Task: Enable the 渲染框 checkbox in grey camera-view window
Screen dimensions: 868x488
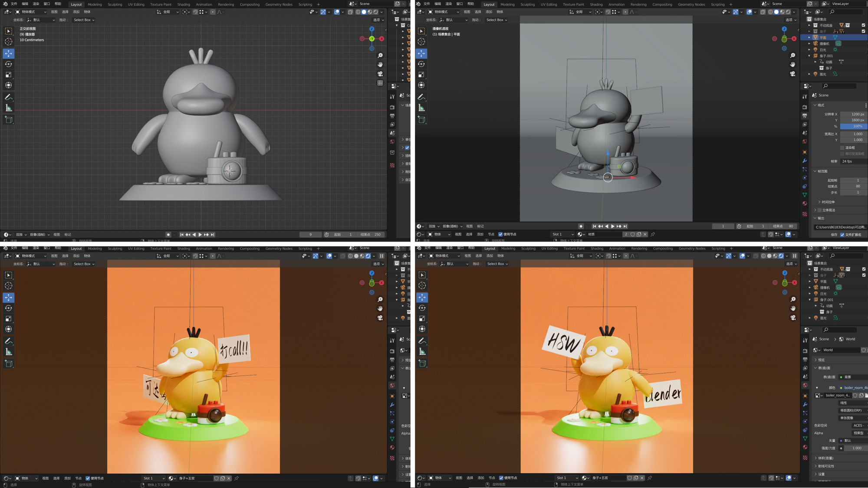Action: pyautogui.click(x=842, y=147)
